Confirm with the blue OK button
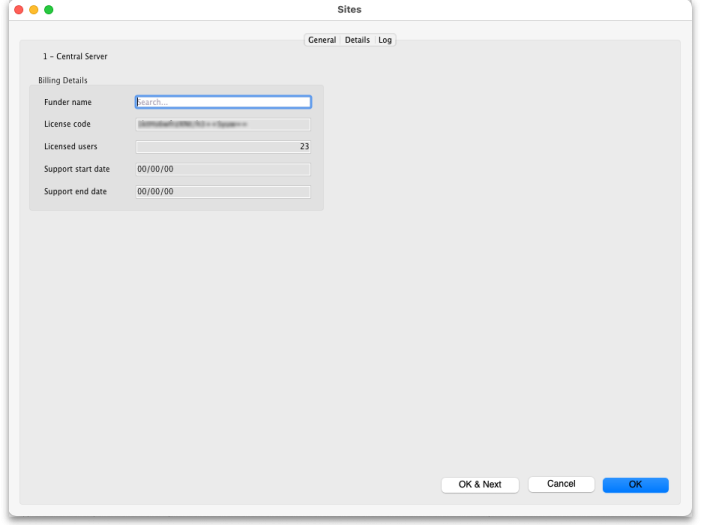 point(635,484)
